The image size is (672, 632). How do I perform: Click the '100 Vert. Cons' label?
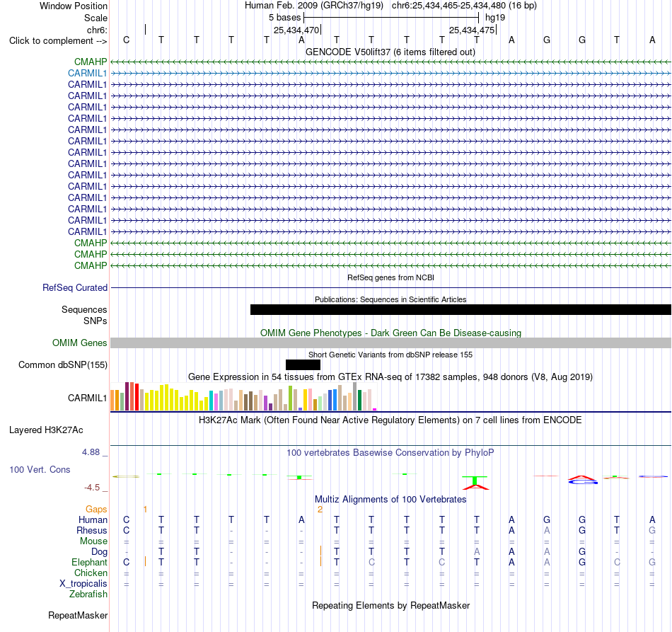coord(40,470)
